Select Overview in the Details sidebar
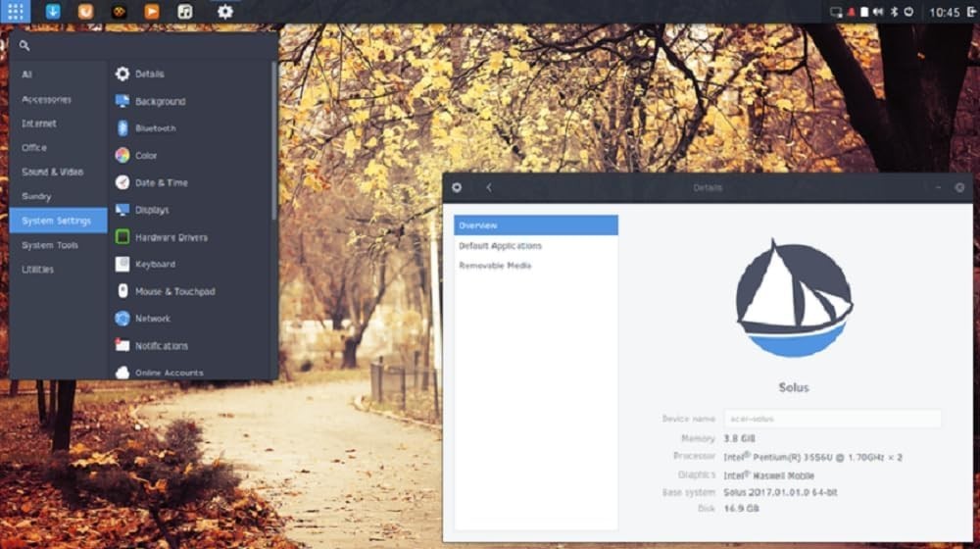 [536, 225]
